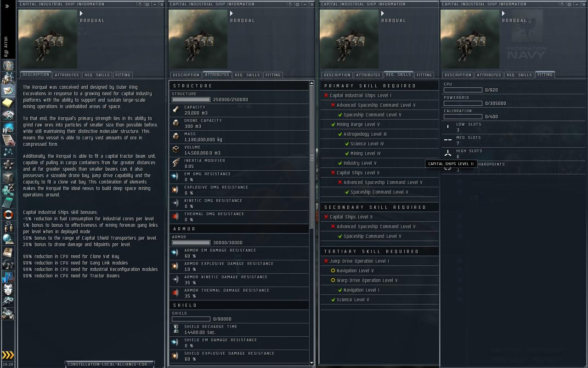Open the yellow notepad icon
Screen dimensions: 588x368
[8, 102]
